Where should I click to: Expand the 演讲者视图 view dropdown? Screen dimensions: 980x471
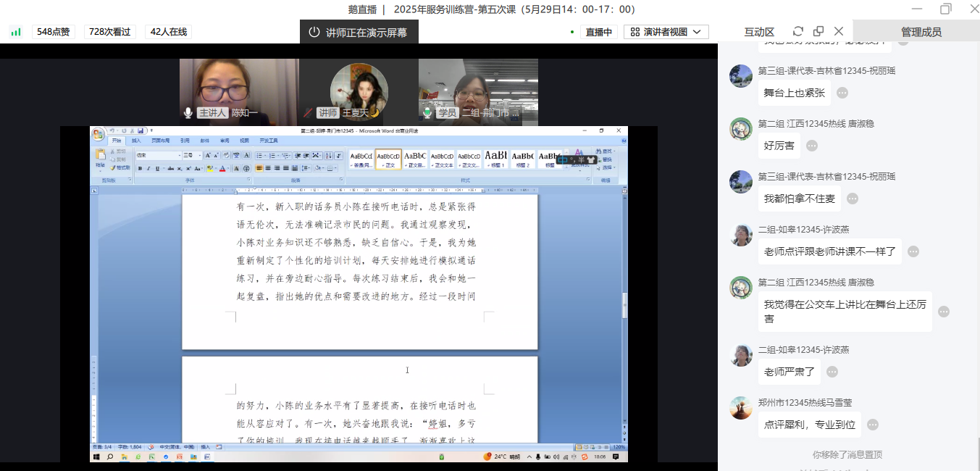(666, 32)
